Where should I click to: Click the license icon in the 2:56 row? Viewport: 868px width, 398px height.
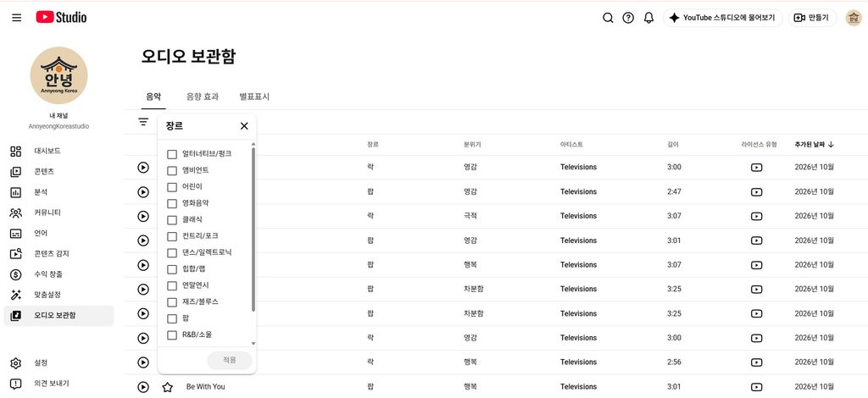756,362
